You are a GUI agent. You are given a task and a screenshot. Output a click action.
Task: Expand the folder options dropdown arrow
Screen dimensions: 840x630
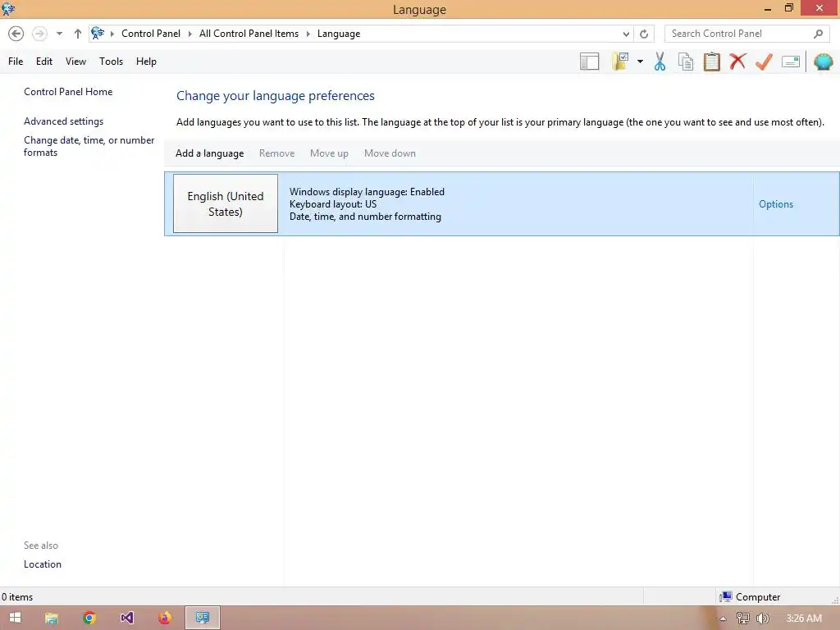pos(640,62)
